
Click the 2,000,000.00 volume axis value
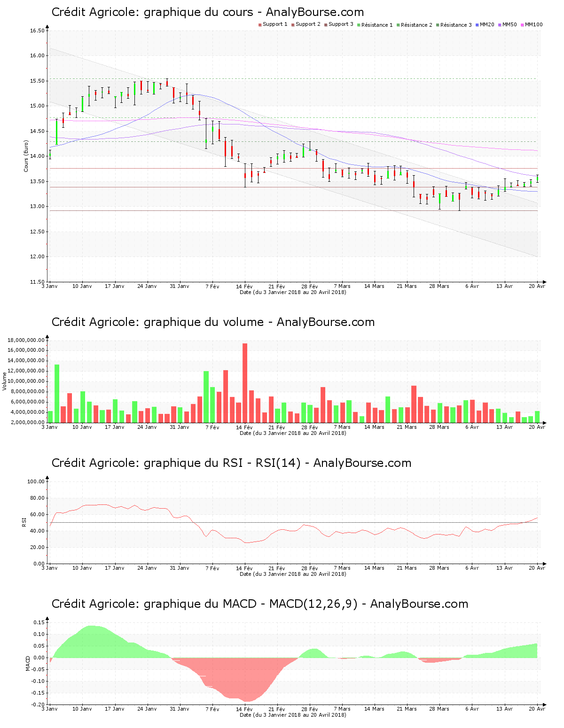pyautogui.click(x=28, y=423)
